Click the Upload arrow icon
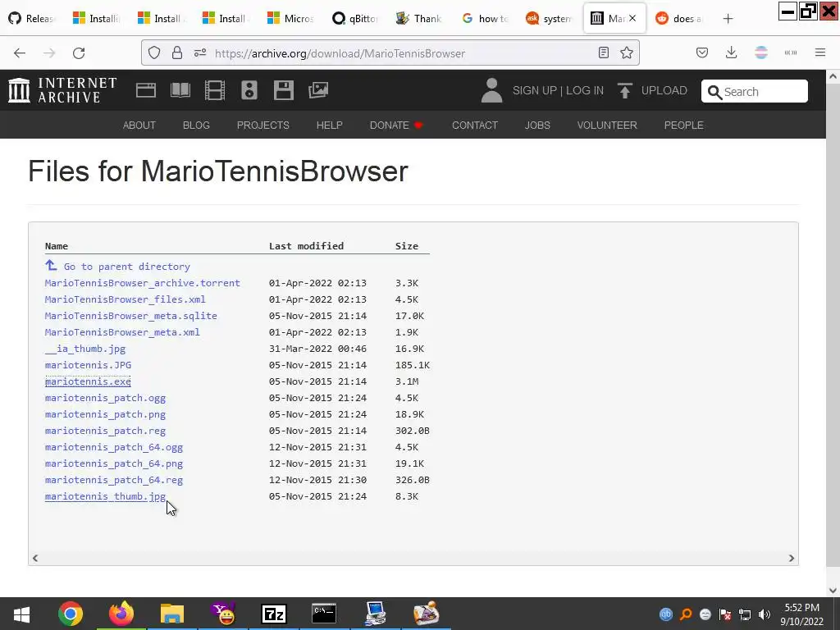The height and width of the screenshot is (630, 840). tap(624, 90)
